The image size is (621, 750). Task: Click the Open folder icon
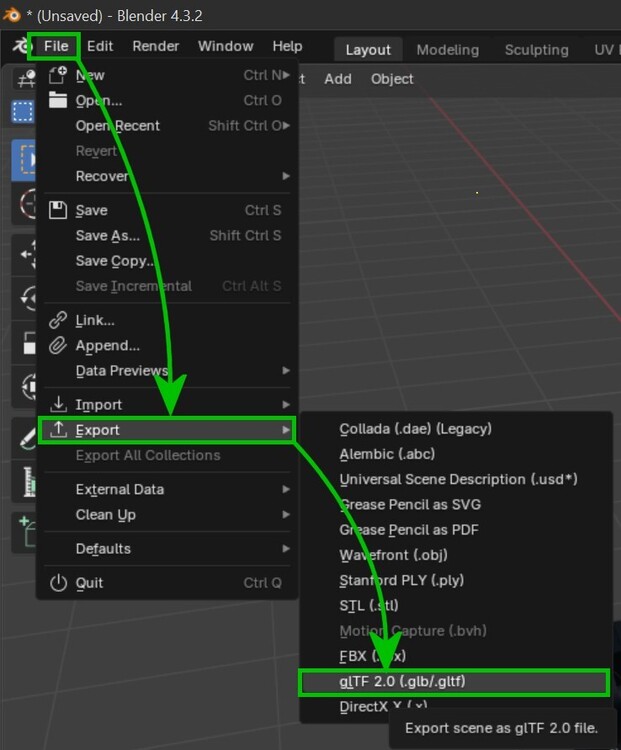(x=58, y=100)
